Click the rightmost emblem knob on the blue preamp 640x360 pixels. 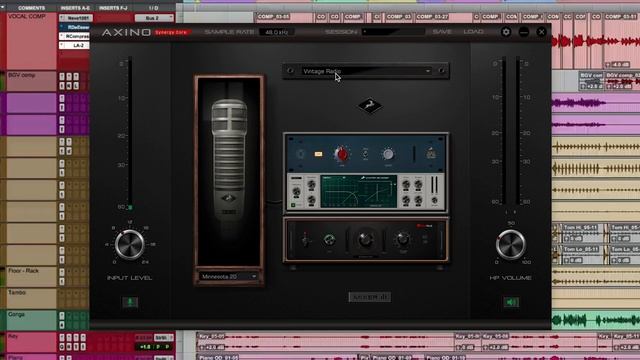tap(431, 154)
